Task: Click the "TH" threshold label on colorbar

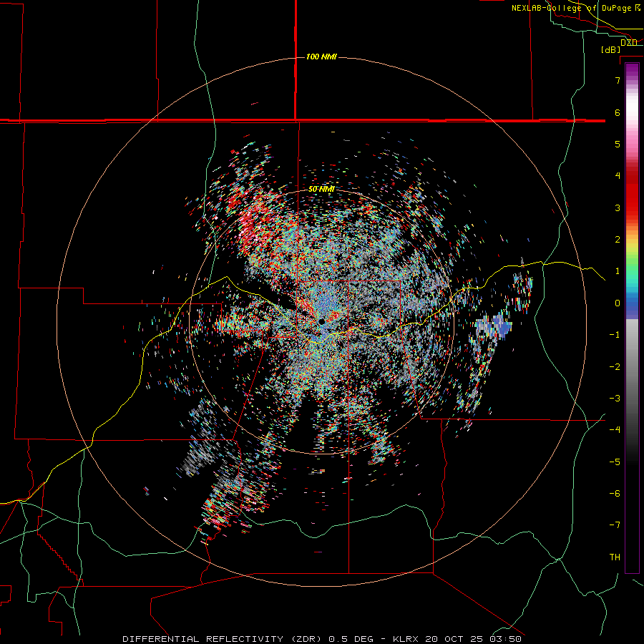Action: point(615,557)
